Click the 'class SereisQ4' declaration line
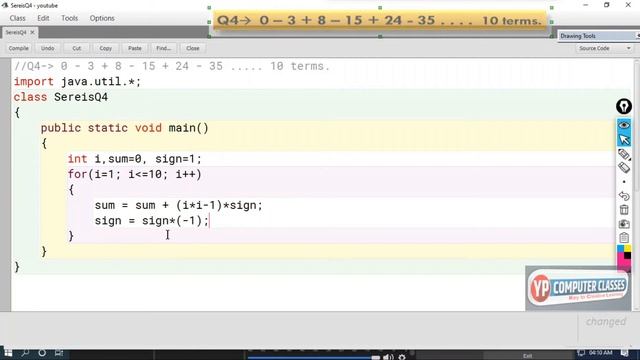 click(x=60, y=97)
